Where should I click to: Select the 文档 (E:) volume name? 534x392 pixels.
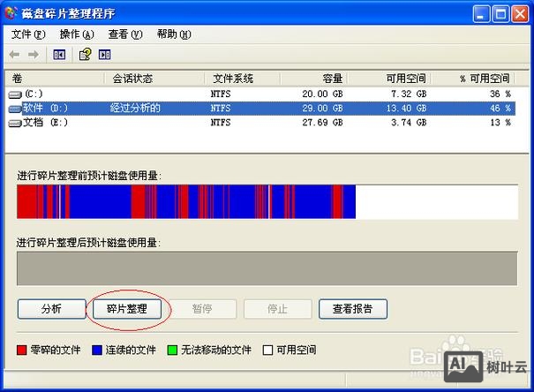tap(45, 123)
